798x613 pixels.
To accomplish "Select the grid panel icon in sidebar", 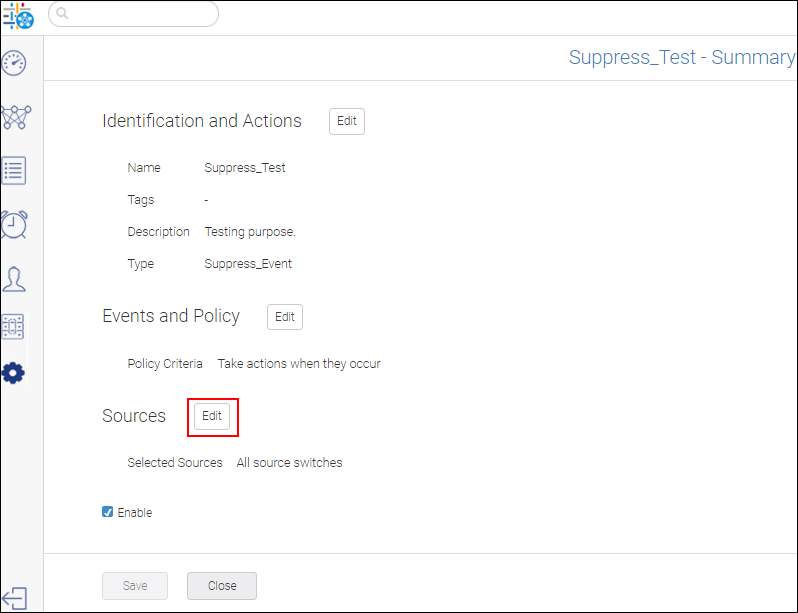I will point(13,326).
